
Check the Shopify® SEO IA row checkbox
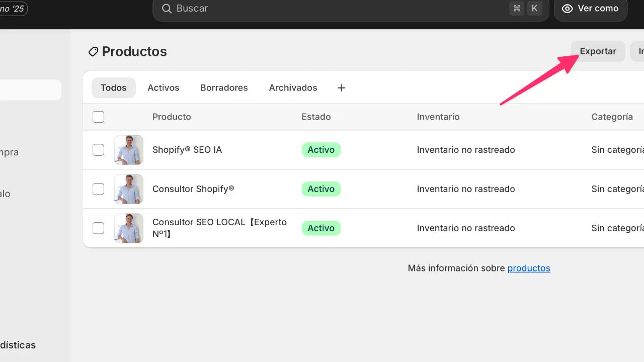coord(98,149)
